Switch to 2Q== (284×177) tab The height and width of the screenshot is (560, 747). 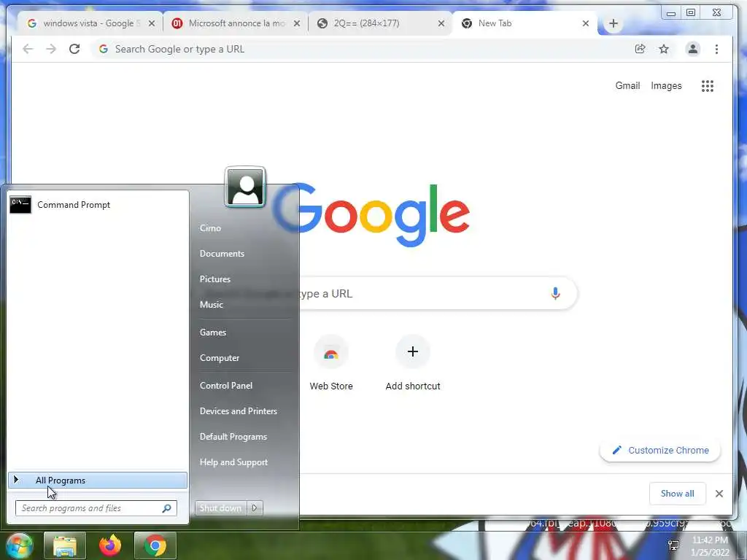point(380,23)
